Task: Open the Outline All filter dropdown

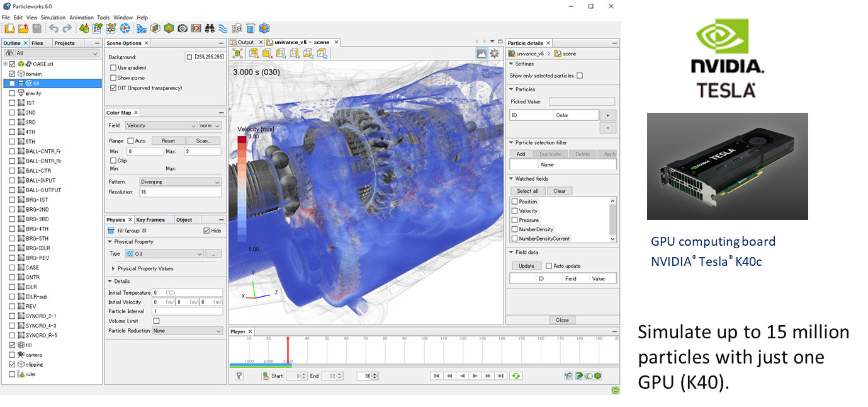Action: coord(57,54)
